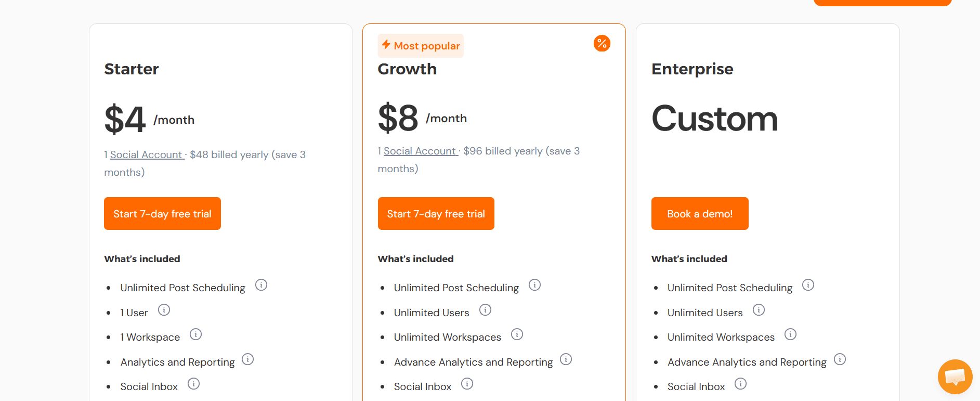Click the info icon beside 1 User
The image size is (980, 401).
pos(164,309)
